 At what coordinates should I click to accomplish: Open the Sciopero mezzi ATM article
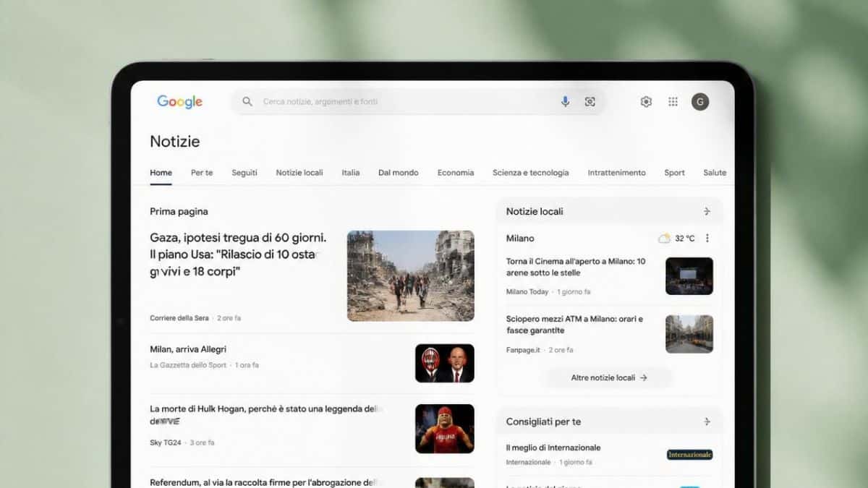tap(575, 325)
